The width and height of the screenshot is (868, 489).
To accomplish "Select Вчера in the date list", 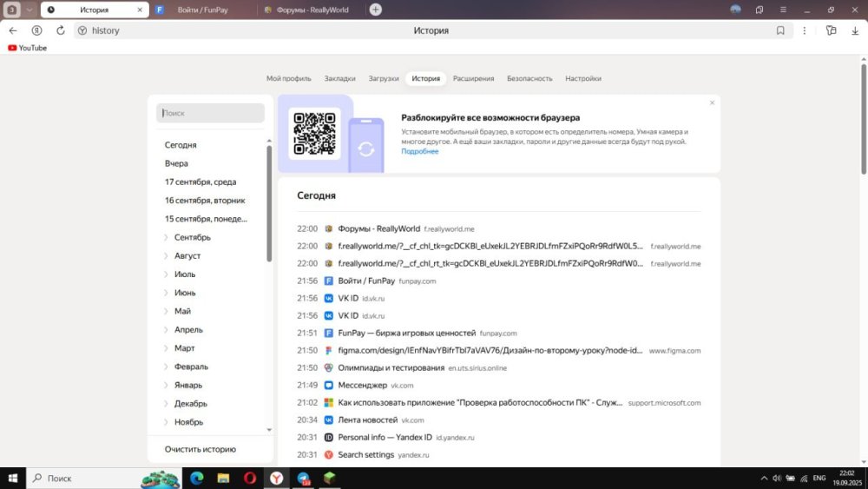I will 176,163.
